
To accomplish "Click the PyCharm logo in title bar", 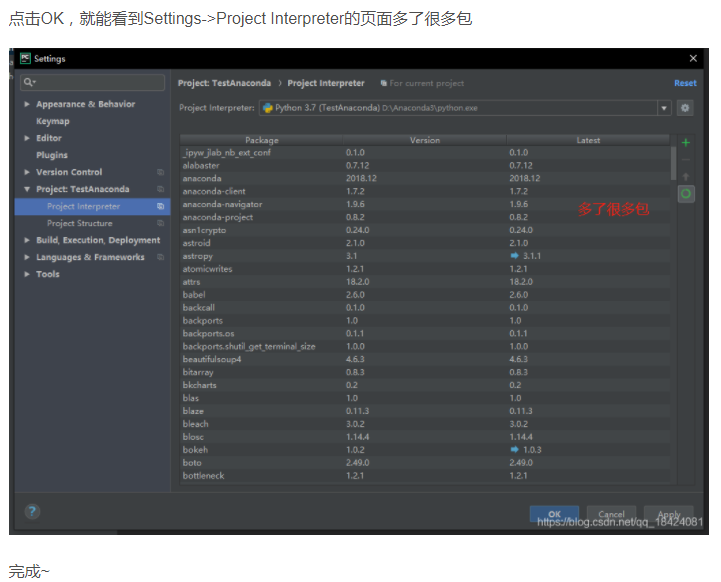I will point(25,58).
